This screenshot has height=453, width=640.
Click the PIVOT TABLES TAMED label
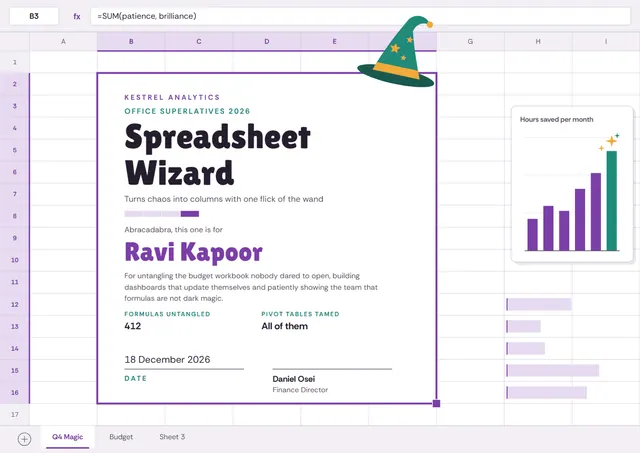[300, 314]
